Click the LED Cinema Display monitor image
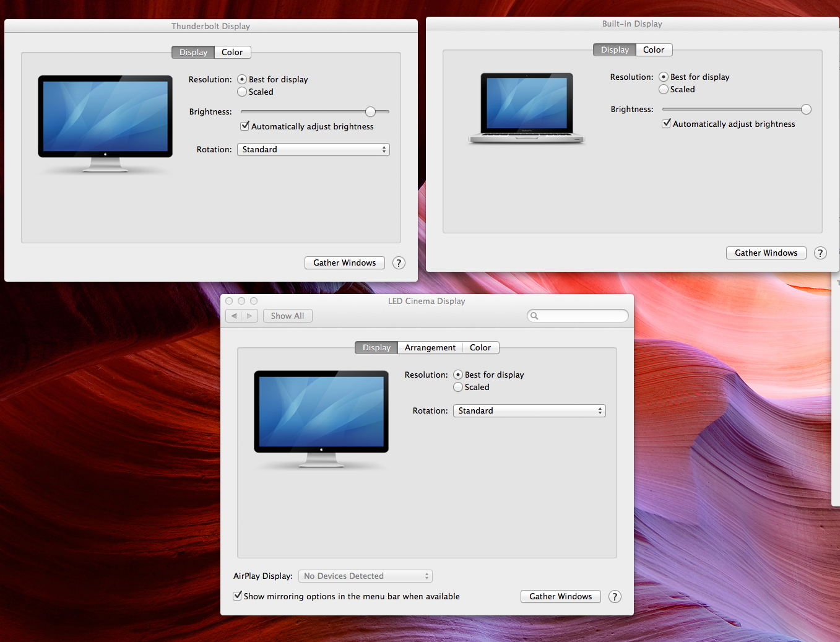 (x=321, y=419)
